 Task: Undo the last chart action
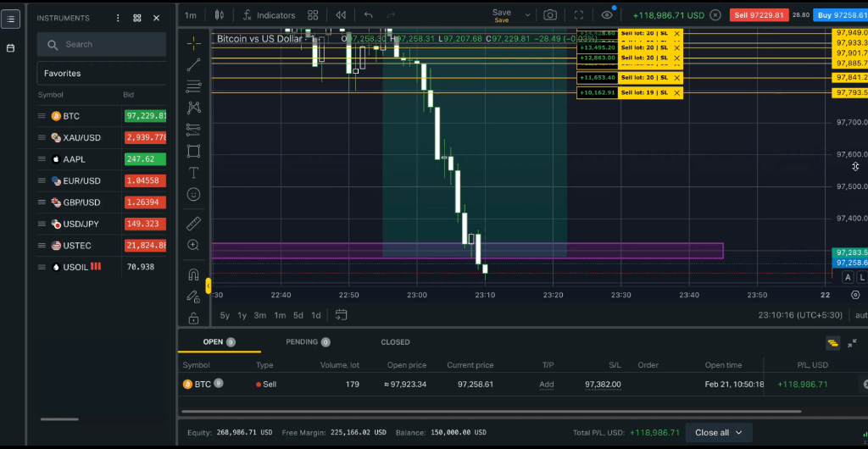tap(368, 15)
